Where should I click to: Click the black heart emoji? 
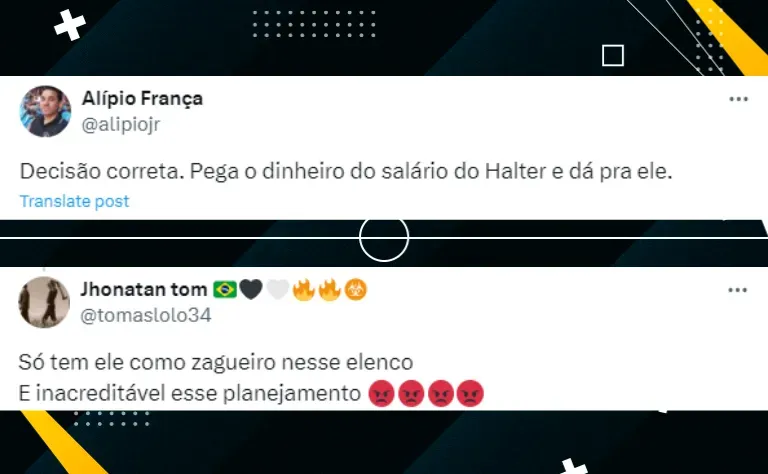(x=251, y=290)
